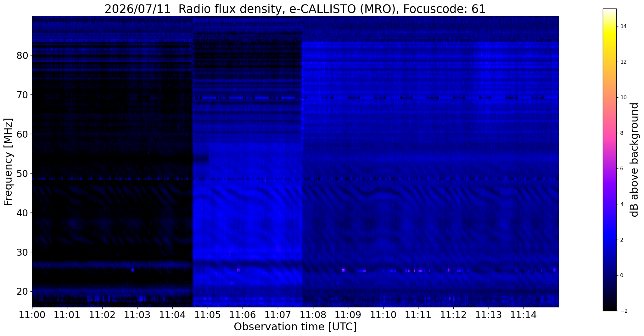Click the 40 MHz frequency tick label
Image resolution: width=644 pixels, height=336 pixels.
(x=22, y=213)
